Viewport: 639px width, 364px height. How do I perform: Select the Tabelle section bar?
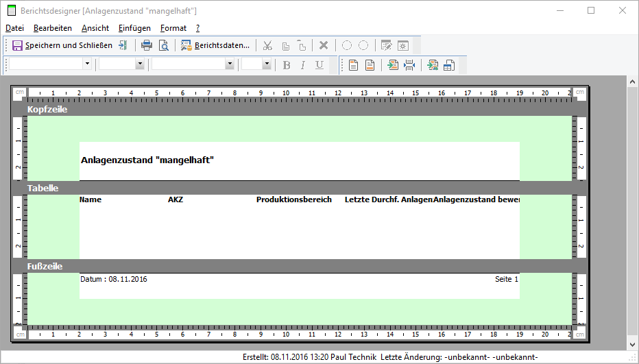300,188
